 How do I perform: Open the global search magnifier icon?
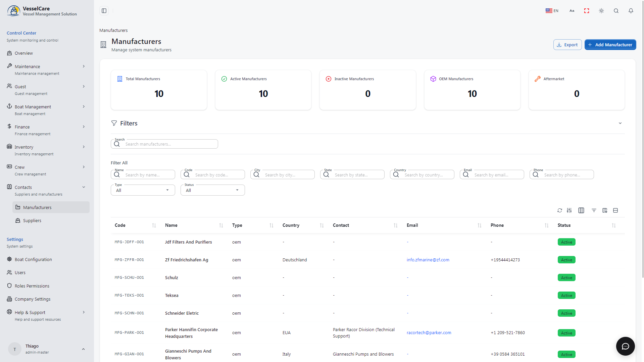(x=616, y=11)
